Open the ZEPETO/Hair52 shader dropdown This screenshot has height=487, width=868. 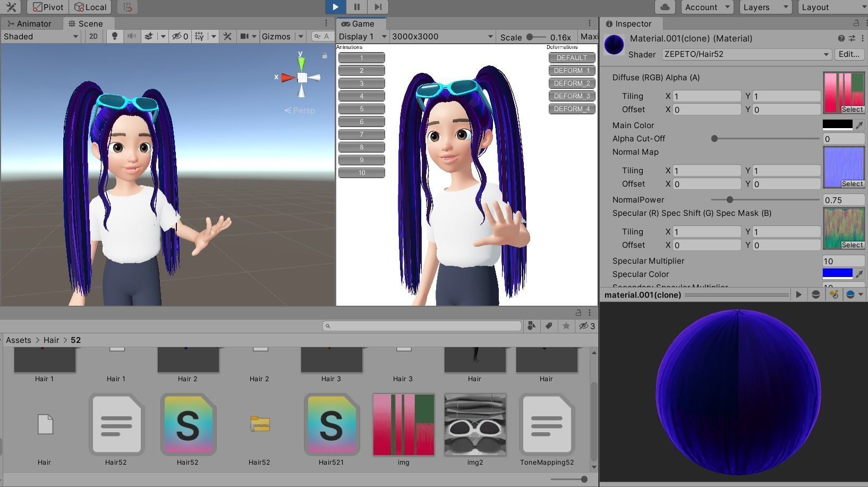tap(746, 54)
